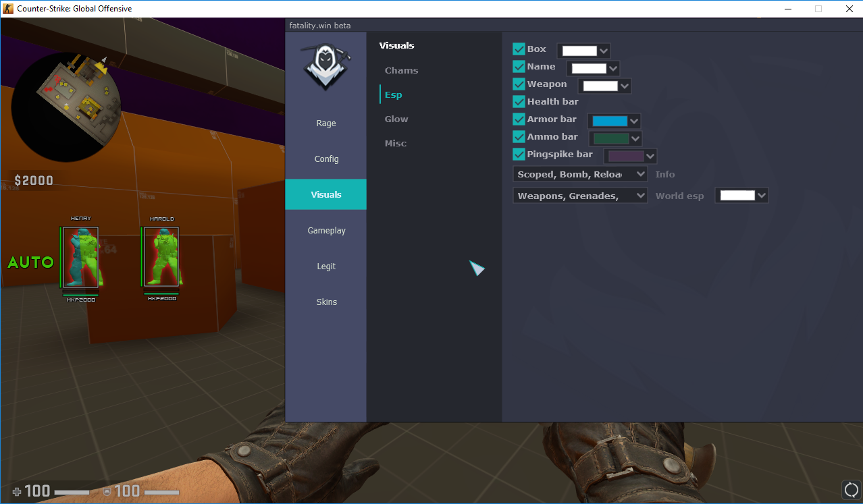Image resolution: width=863 pixels, height=504 pixels.
Task: Pick the white Box color swatch
Action: (x=579, y=51)
